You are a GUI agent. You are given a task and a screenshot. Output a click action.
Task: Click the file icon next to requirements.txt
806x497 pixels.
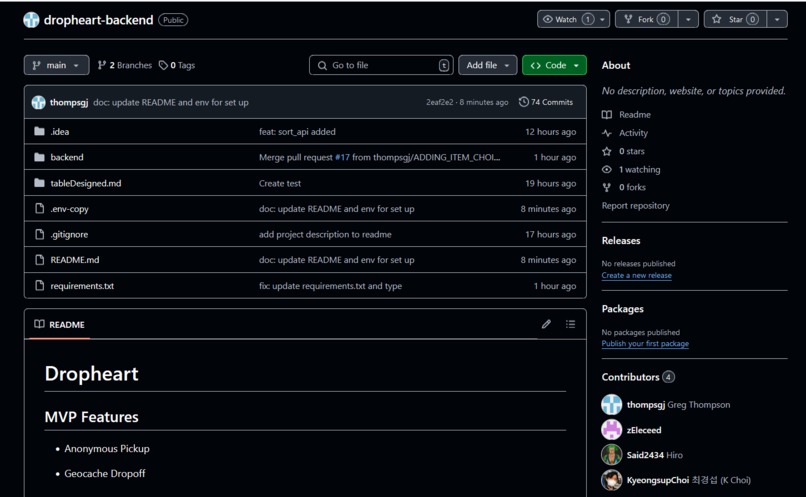(x=39, y=285)
